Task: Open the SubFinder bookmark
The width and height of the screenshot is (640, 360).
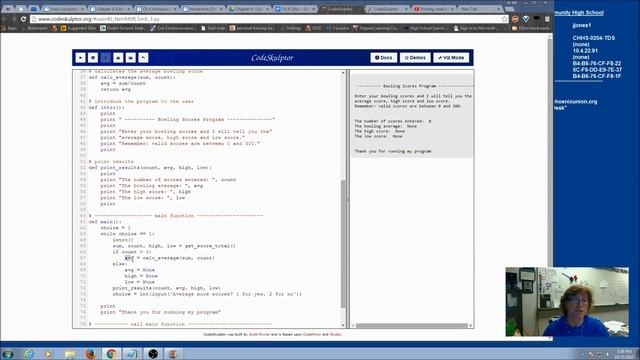Action: [213, 28]
